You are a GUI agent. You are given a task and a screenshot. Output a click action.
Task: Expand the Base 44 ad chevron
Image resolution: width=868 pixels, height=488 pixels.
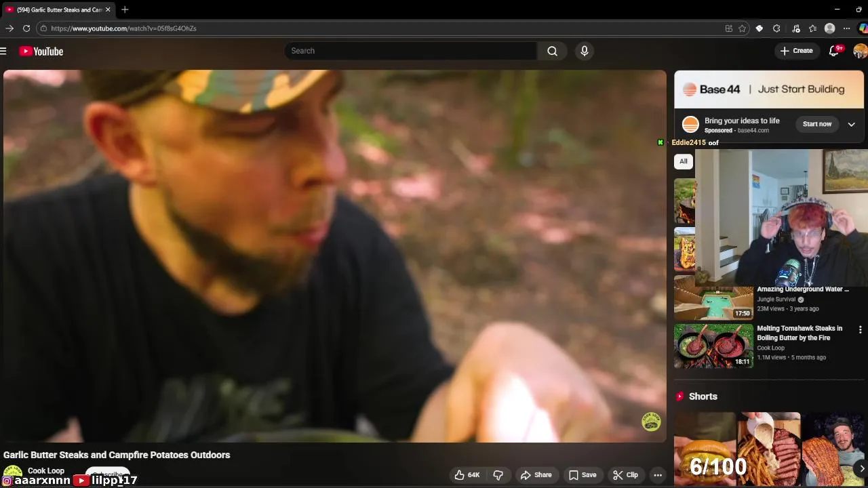tap(851, 124)
